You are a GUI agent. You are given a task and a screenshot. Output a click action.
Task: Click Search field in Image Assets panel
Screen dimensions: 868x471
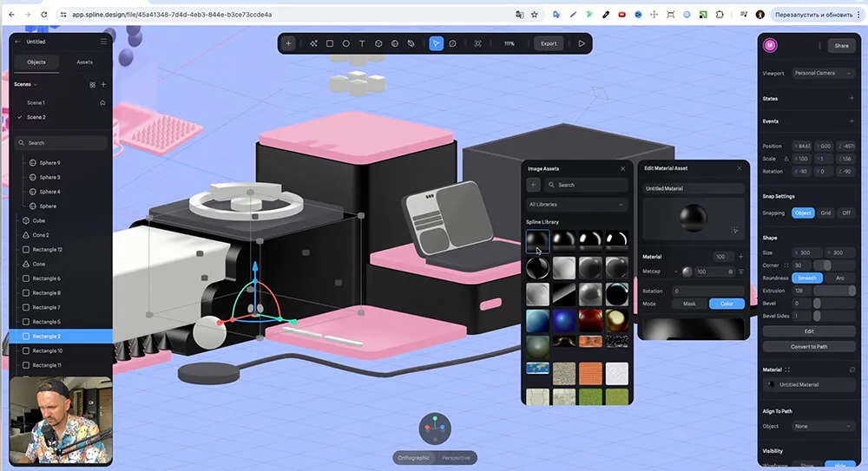click(586, 185)
